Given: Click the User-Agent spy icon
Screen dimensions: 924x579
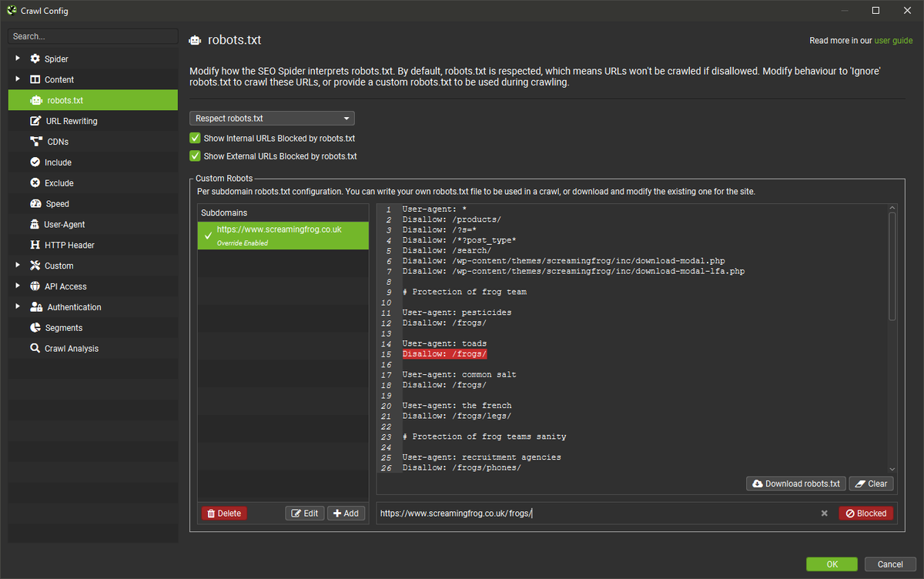Looking at the screenshot, I should (x=35, y=225).
